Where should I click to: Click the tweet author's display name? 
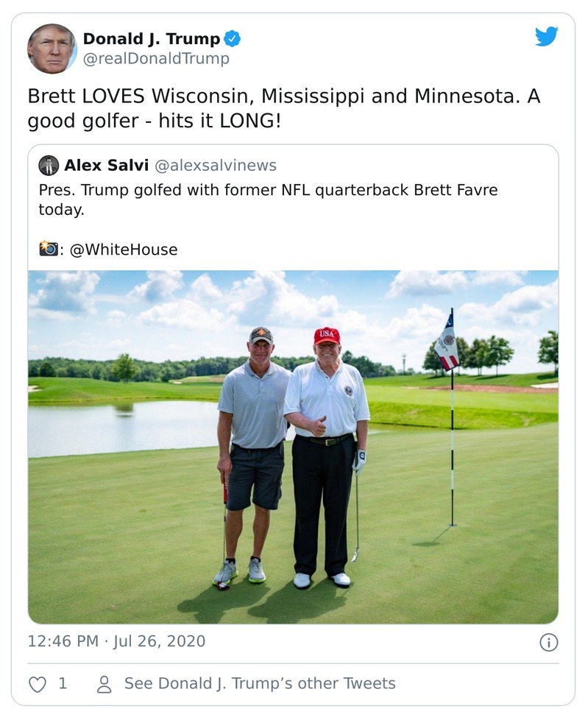pos(151,39)
